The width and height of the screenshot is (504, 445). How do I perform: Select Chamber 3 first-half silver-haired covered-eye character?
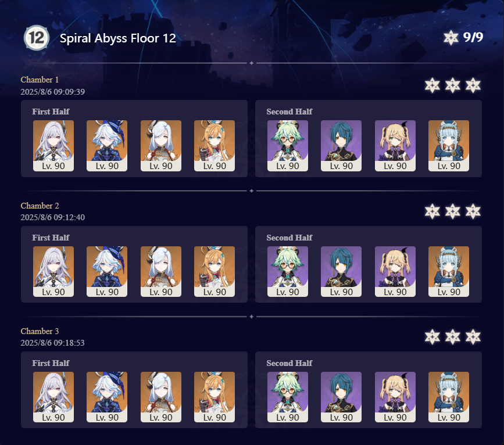(160, 397)
